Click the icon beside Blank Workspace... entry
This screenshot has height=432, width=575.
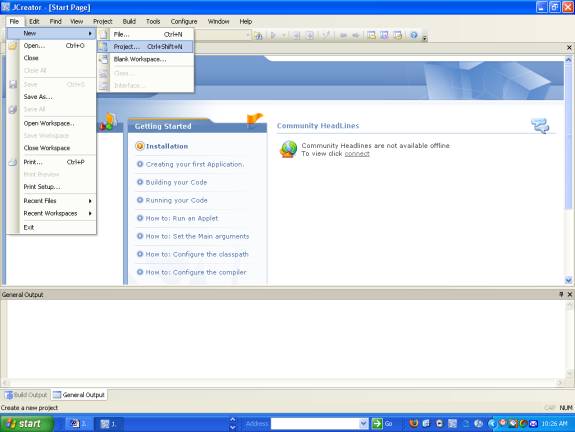(x=104, y=59)
